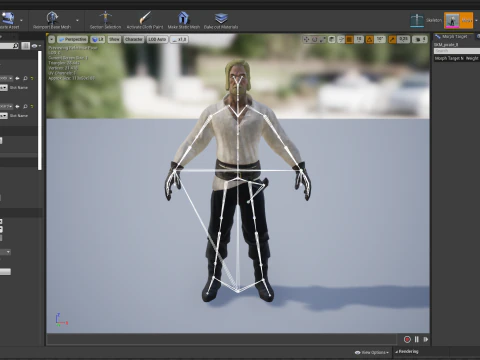Click the details search magnifier icon
This screenshot has width=480, height=360.
pyautogui.click(x=15, y=46)
